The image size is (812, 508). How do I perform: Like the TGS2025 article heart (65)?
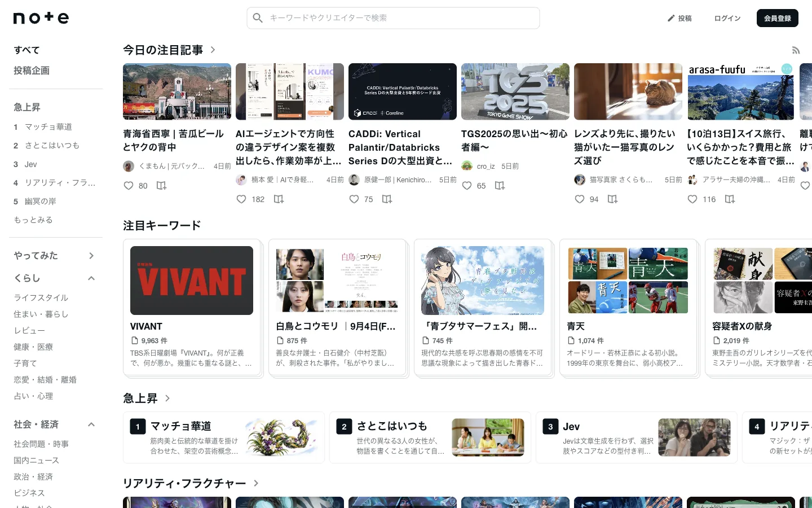tap(467, 186)
